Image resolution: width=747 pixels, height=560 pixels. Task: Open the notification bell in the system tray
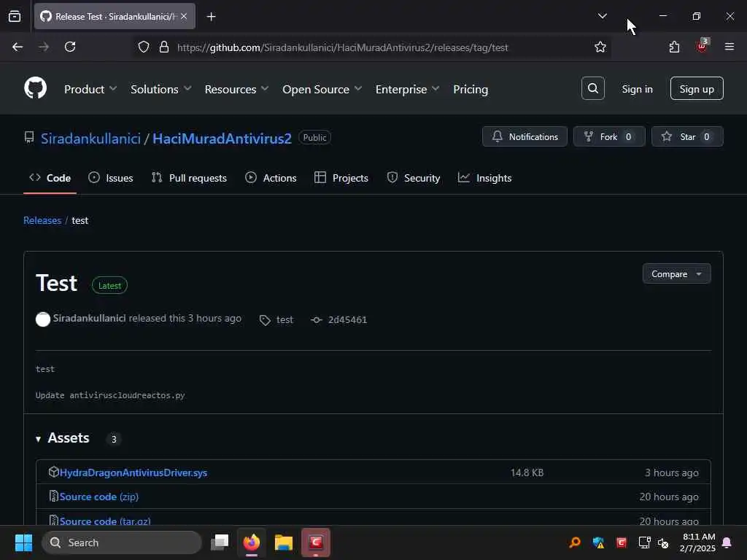click(x=727, y=542)
